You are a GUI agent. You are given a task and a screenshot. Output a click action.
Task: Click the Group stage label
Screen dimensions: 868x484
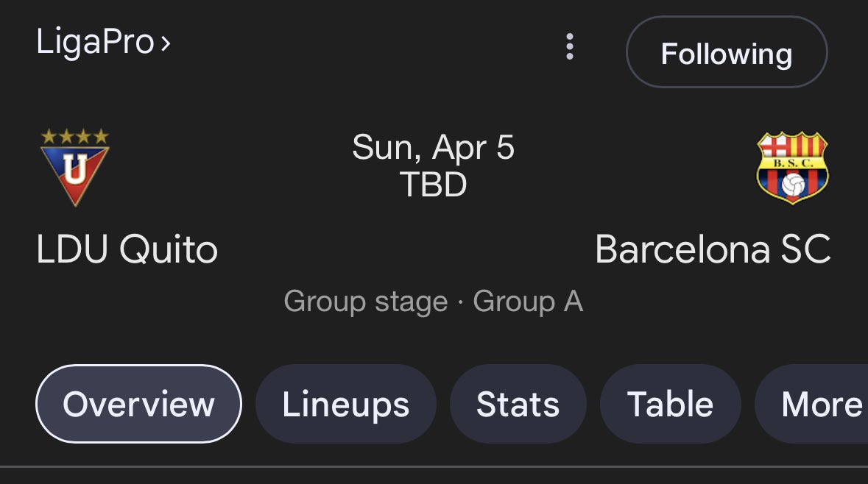coord(365,302)
